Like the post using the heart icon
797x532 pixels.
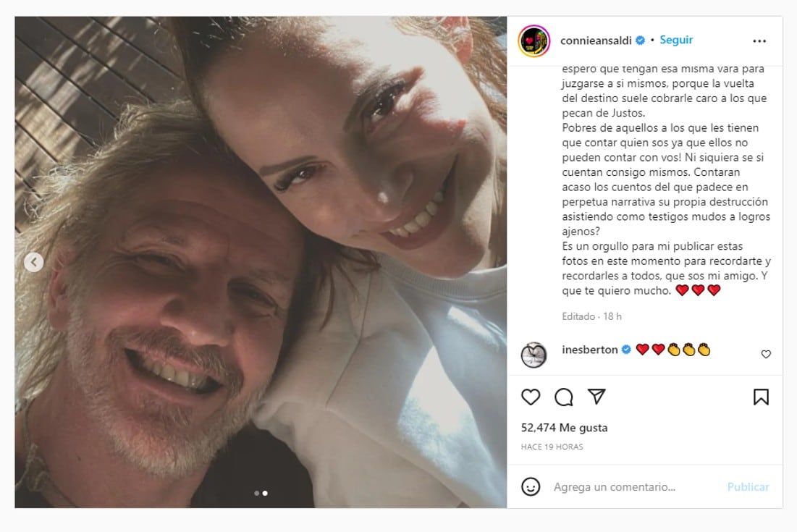(x=531, y=396)
